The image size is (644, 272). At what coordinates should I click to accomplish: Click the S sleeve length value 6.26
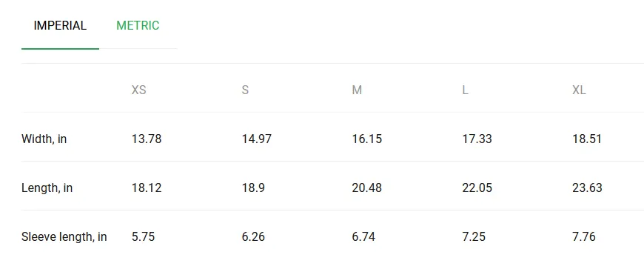(253, 237)
